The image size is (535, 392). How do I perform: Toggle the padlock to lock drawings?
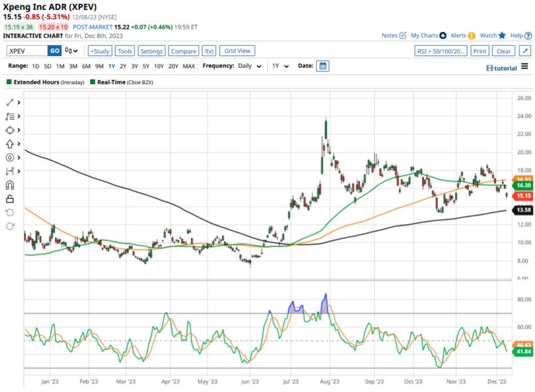point(10,199)
